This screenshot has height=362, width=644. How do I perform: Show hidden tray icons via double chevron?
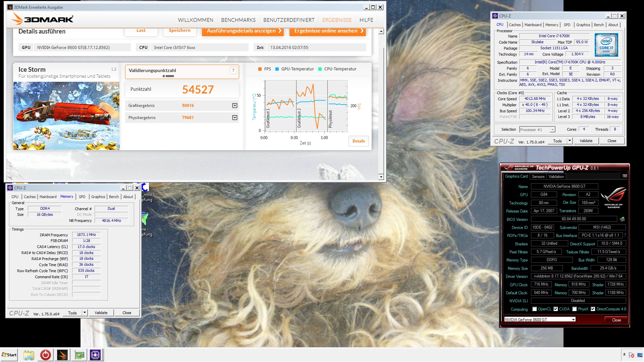tap(624, 355)
